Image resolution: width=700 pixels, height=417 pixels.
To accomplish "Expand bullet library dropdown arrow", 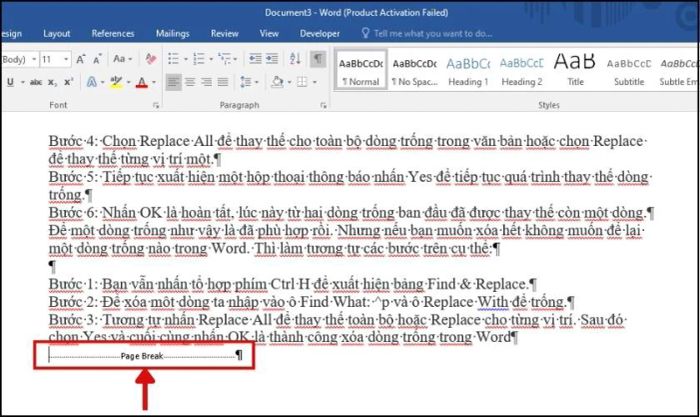I will click(x=185, y=59).
